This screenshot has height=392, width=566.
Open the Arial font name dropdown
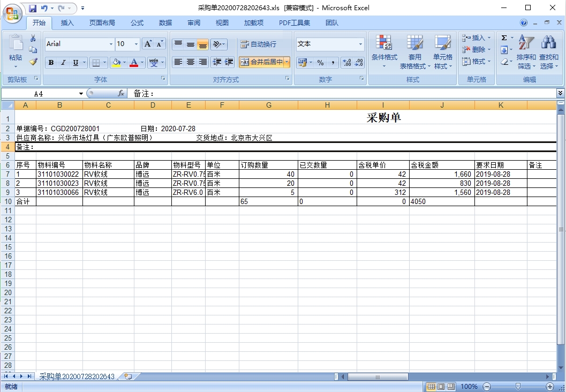click(111, 44)
